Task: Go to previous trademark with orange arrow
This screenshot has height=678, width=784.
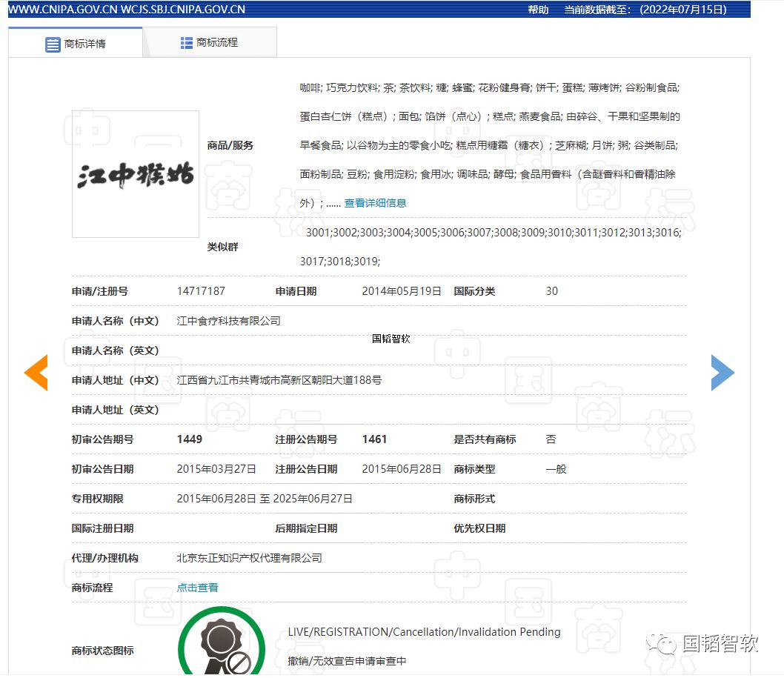Action: pos(36,373)
